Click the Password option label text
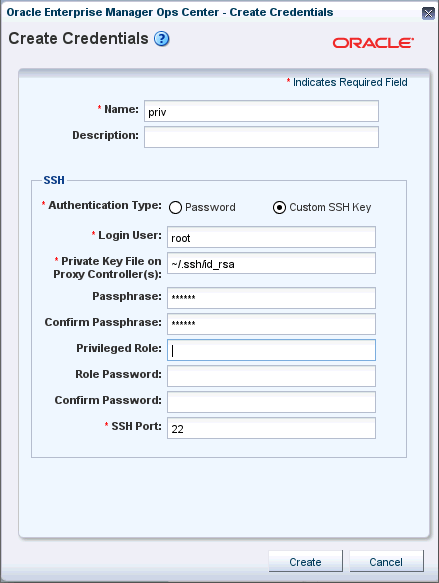 point(210,207)
